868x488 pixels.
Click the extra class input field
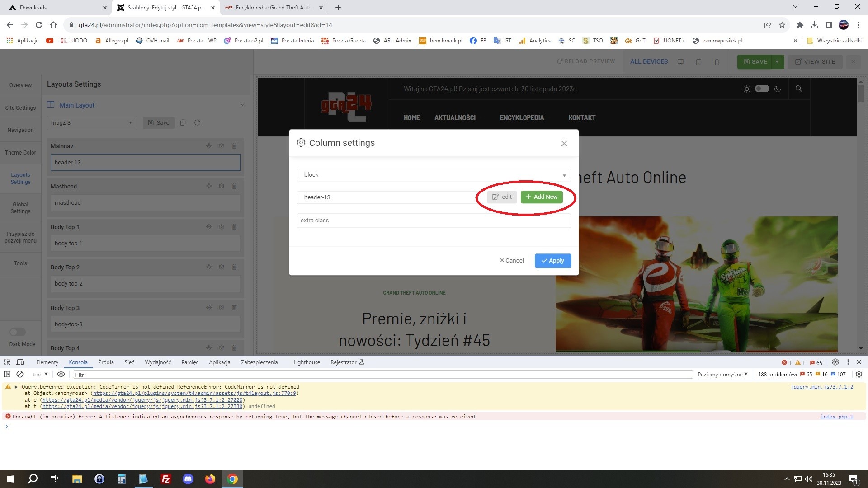[434, 221]
